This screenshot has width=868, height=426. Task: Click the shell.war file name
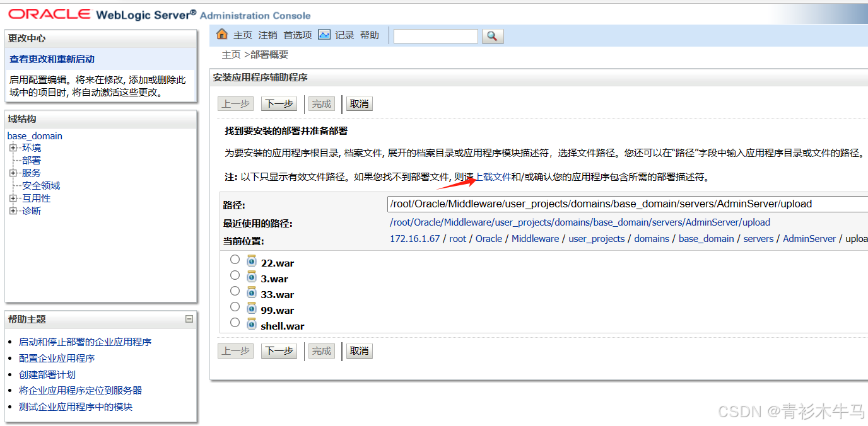pyautogui.click(x=283, y=326)
